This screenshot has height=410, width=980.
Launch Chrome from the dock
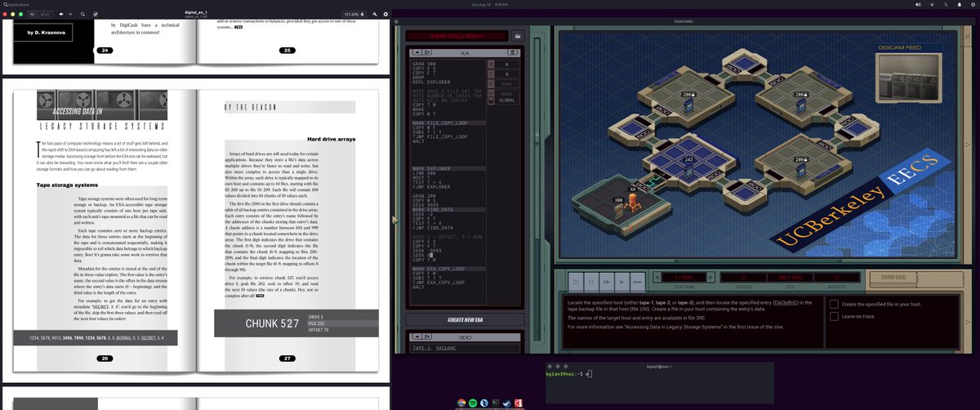461,403
